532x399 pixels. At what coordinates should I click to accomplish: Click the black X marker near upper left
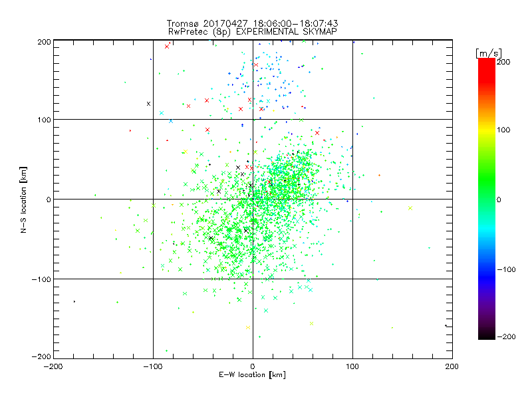[x=148, y=104]
